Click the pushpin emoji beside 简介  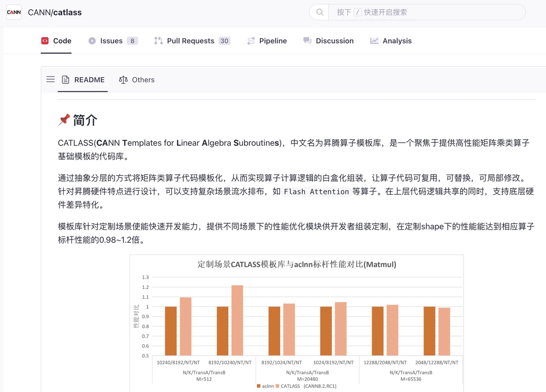pyautogui.click(x=64, y=120)
